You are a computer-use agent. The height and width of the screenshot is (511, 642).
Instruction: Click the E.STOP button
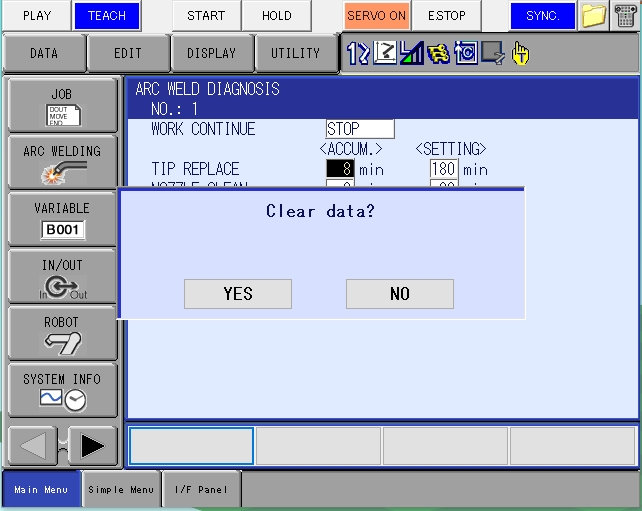pyautogui.click(x=447, y=16)
